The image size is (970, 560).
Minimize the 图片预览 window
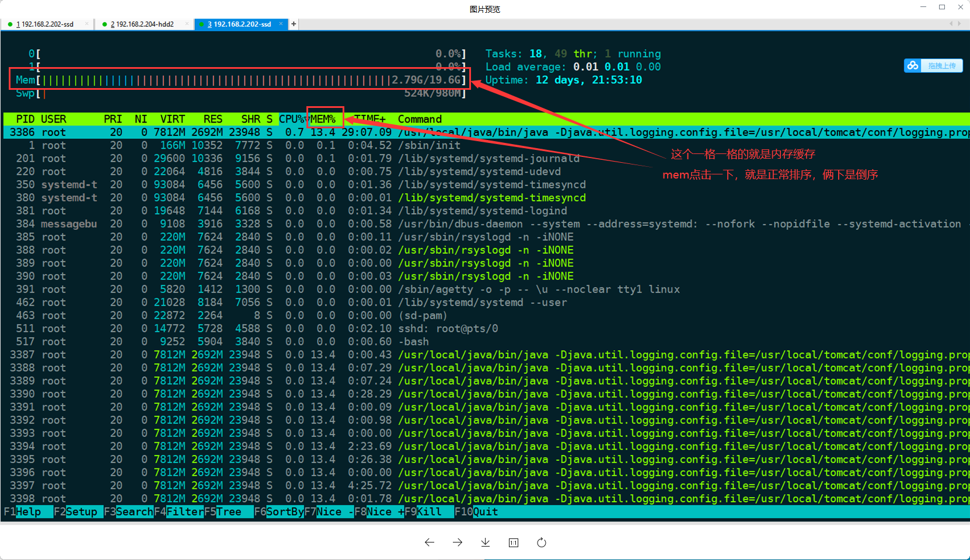pos(923,7)
